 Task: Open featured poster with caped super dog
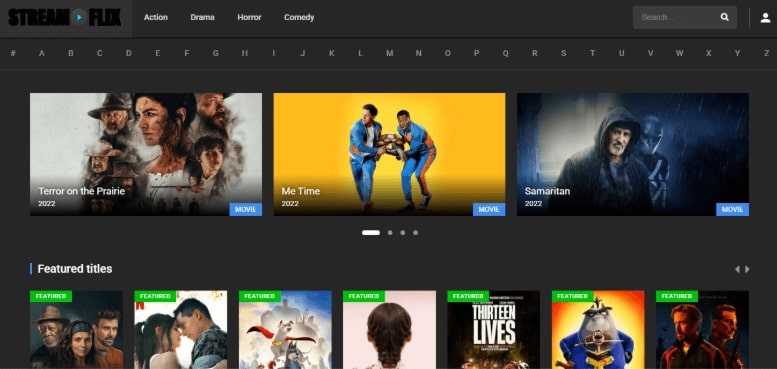285,330
